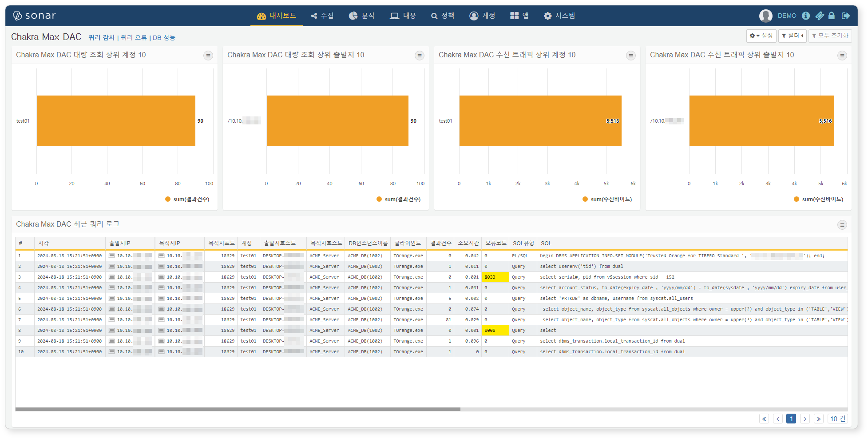Image resolution: width=868 pixels, height=439 pixels.
Task: Click the DEMO username
Action: click(x=787, y=16)
